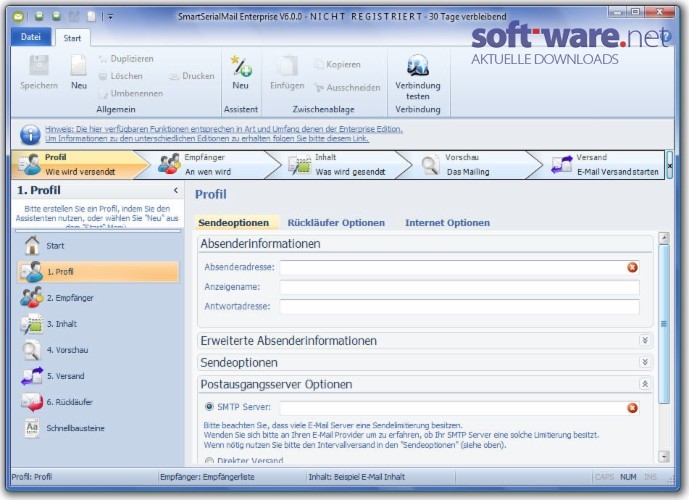Switch to Rückläufer Optionen tab
The image size is (689, 500).
point(336,223)
